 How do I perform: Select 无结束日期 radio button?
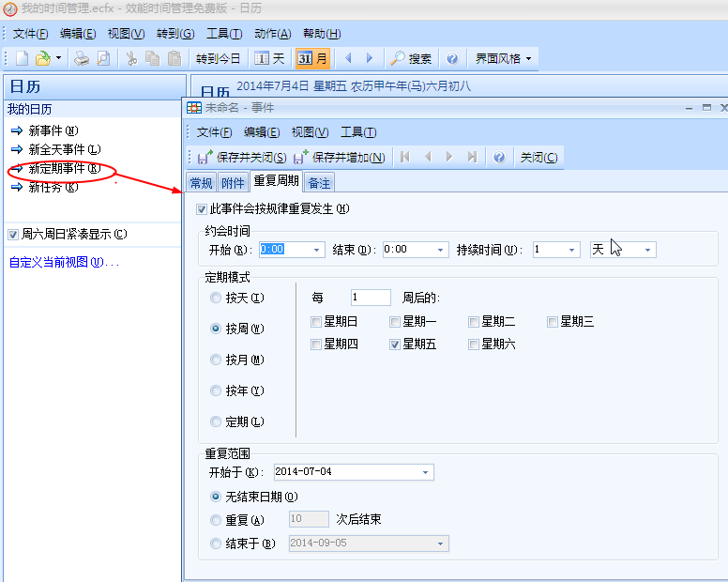[x=216, y=497]
